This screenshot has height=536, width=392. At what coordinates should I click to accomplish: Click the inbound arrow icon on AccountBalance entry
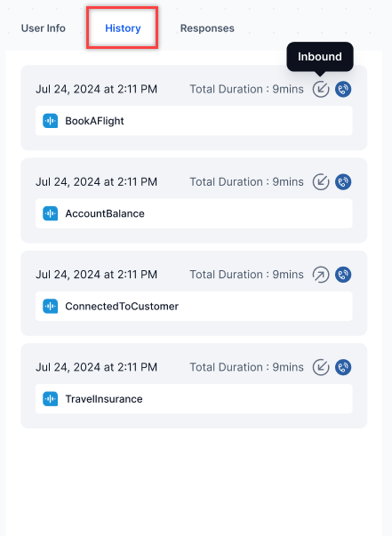[x=321, y=182]
